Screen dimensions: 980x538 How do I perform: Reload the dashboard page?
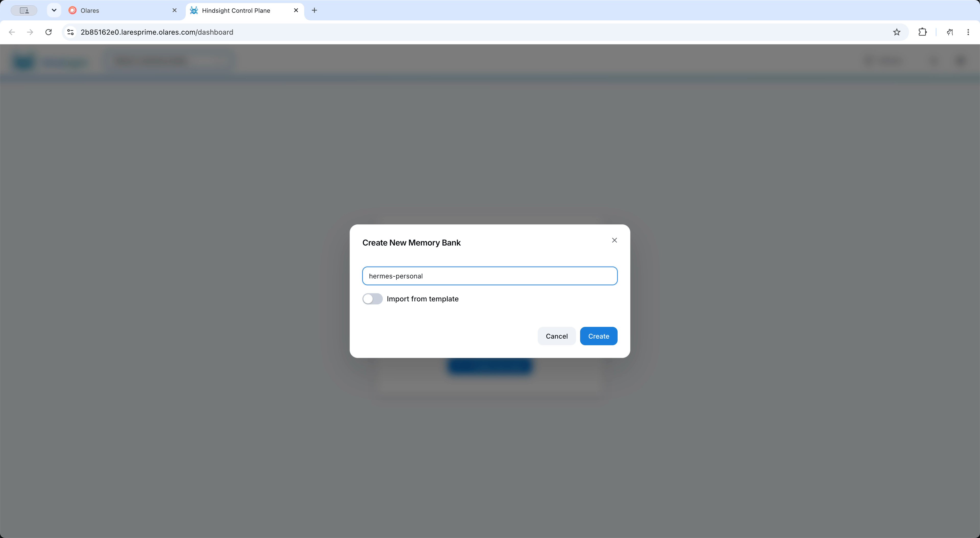[x=48, y=32]
